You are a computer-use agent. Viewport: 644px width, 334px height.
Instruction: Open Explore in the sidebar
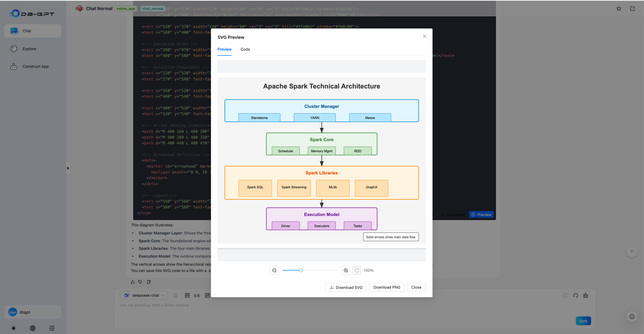pos(29,49)
